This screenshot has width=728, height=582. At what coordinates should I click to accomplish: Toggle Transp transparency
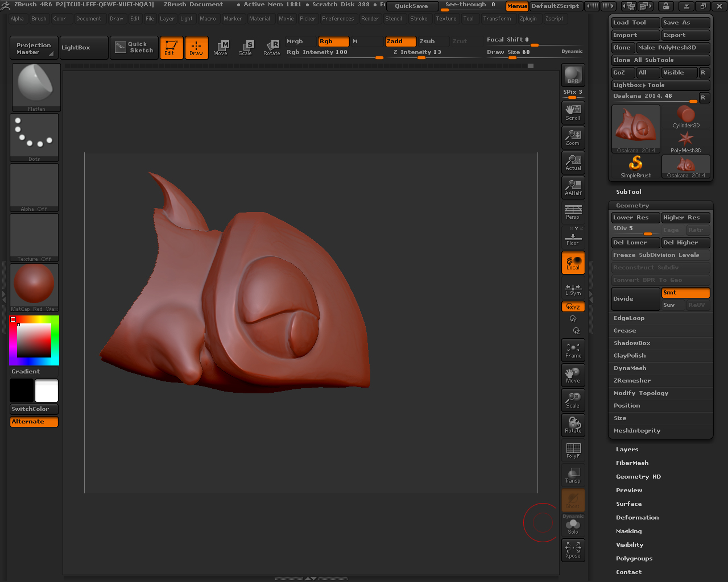click(573, 475)
